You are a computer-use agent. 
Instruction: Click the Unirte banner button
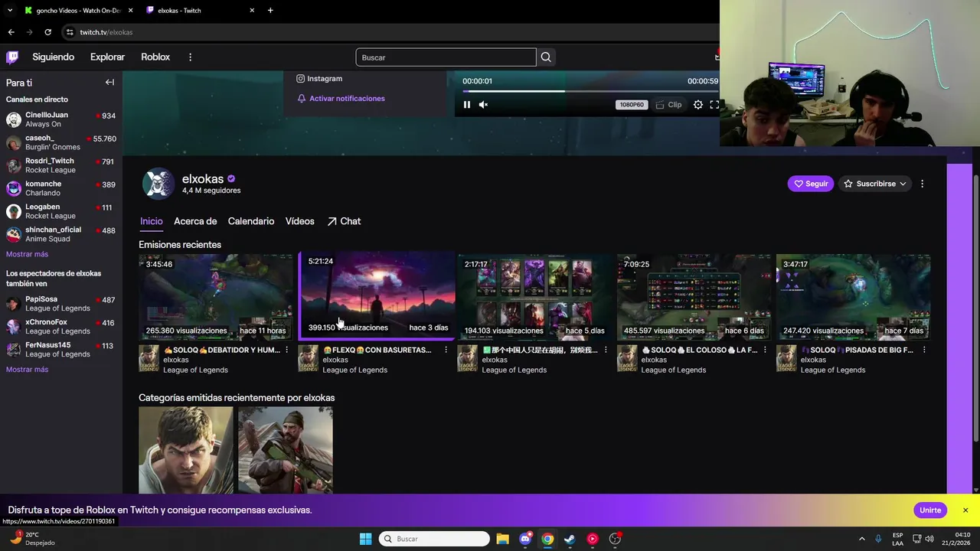point(930,510)
